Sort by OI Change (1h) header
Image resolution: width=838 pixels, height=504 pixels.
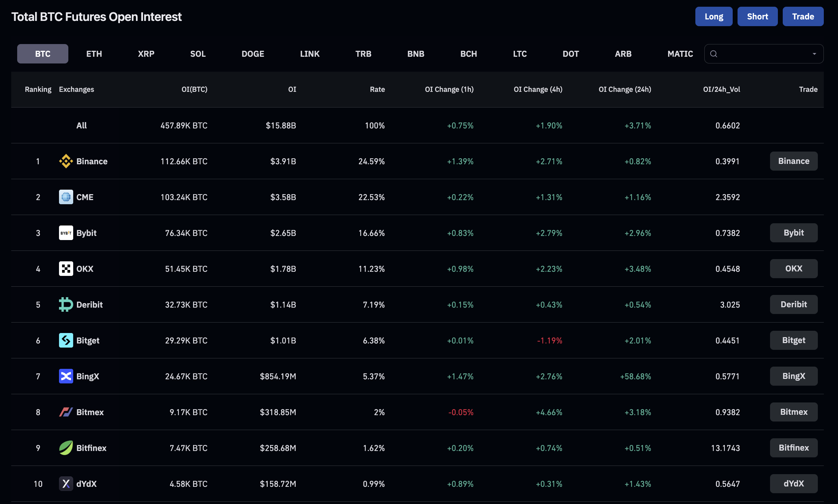tap(449, 89)
